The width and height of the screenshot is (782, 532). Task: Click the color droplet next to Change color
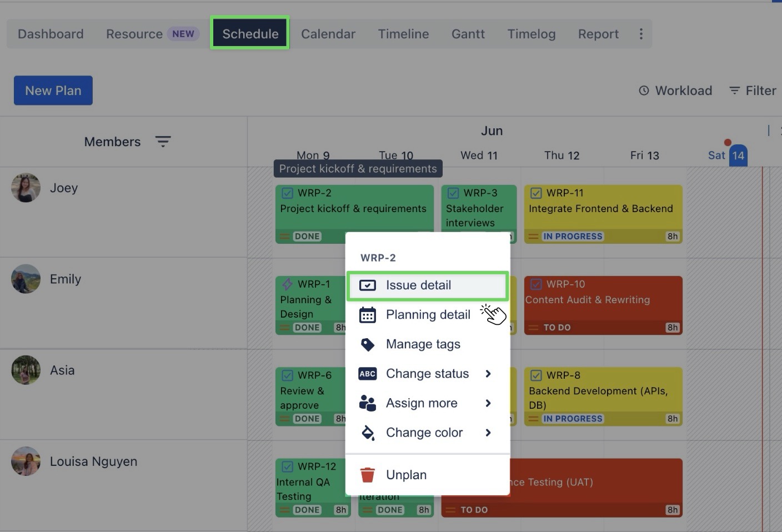[x=368, y=433]
